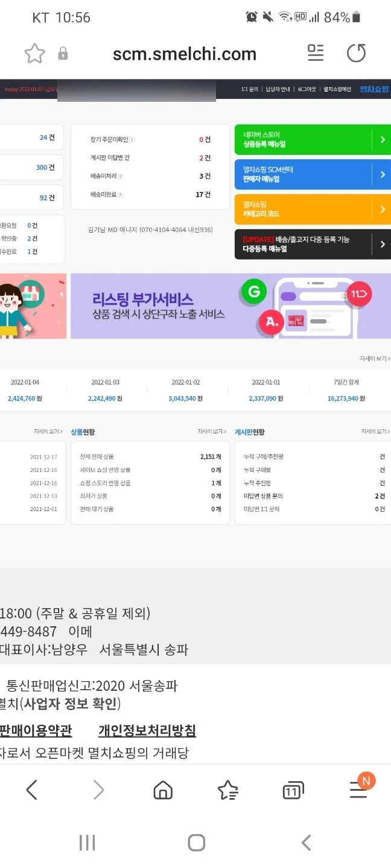Open the tab switcher showing 11 tabs
This screenshot has width=391, height=868.
pyautogui.click(x=293, y=790)
